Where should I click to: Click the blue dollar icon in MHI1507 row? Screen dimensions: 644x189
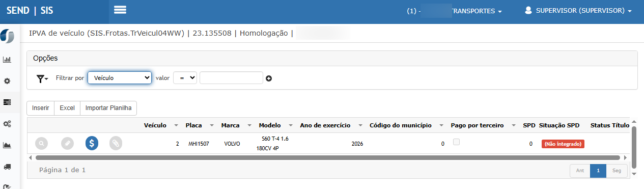pyautogui.click(x=92, y=144)
